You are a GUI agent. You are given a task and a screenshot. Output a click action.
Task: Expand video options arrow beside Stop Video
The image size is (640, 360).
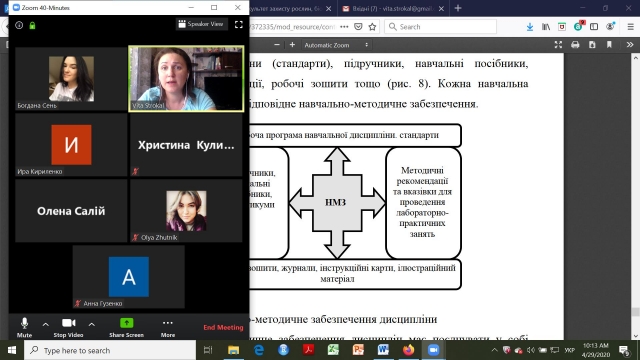pyautogui.click(x=92, y=324)
